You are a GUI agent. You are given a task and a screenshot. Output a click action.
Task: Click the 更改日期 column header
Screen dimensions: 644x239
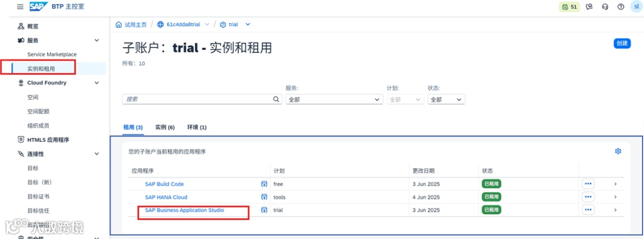click(x=423, y=170)
